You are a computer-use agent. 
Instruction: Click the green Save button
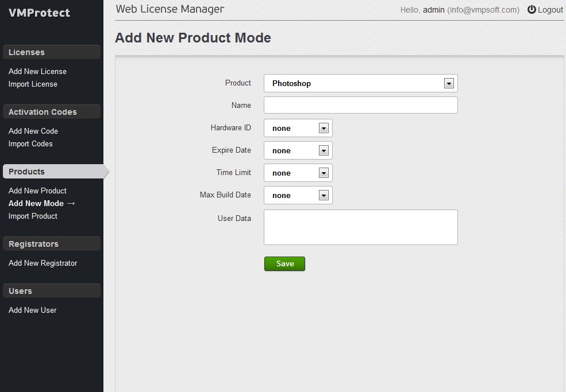tap(284, 263)
